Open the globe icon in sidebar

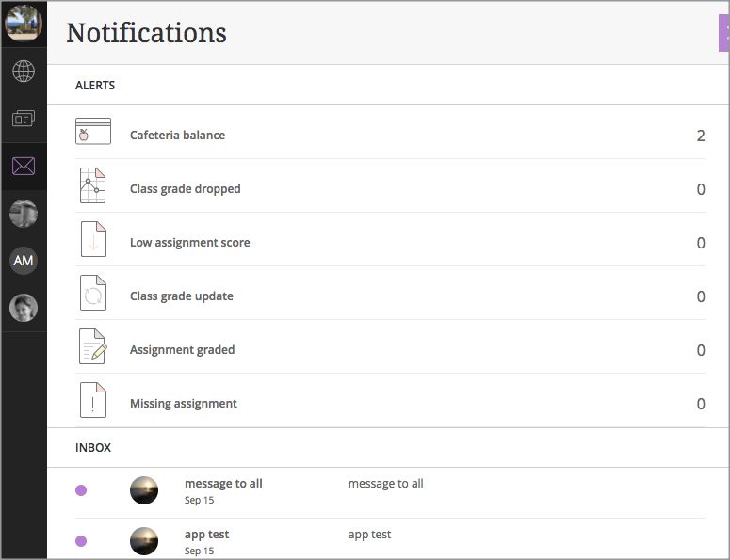(24, 72)
